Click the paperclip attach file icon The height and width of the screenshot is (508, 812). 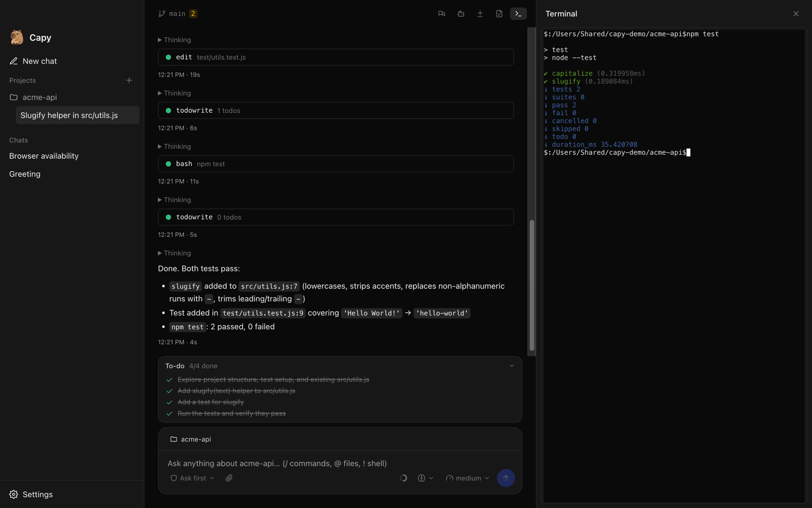pos(229,478)
